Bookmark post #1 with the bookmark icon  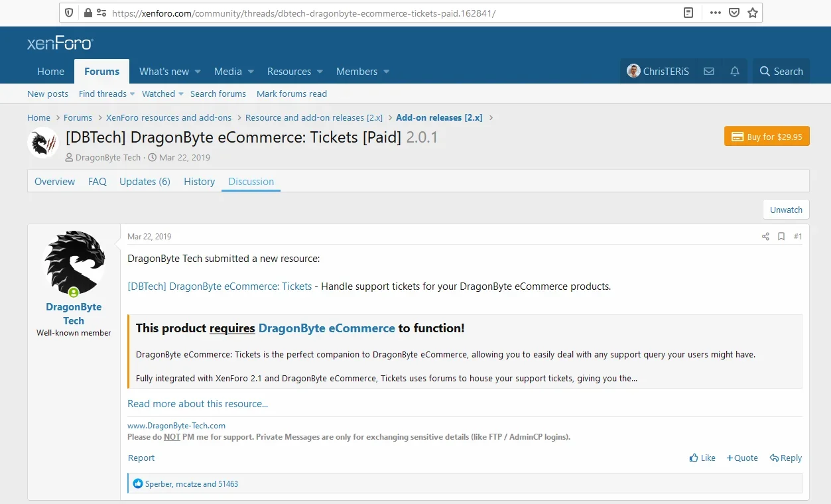(781, 237)
